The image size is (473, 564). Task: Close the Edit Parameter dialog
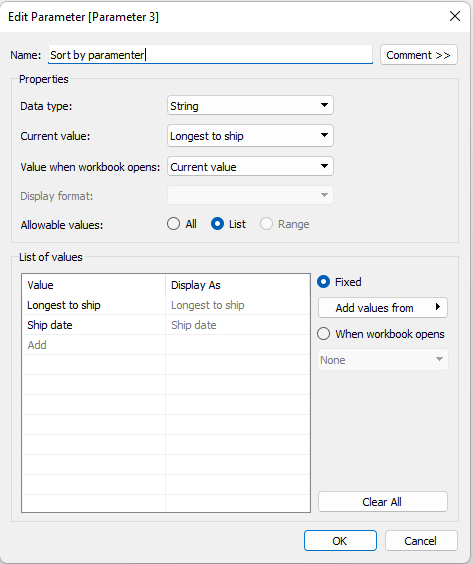tap(455, 16)
